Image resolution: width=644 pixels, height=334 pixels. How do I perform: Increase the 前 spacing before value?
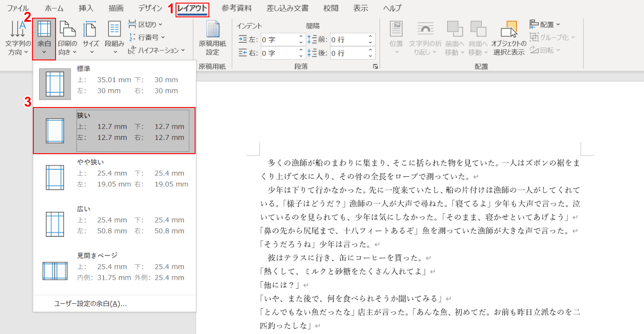click(370, 37)
